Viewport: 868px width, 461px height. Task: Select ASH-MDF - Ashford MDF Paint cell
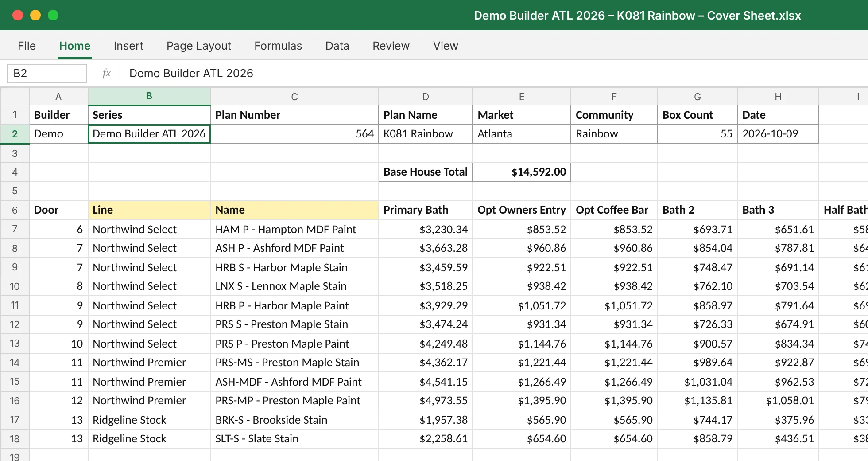pyautogui.click(x=294, y=382)
